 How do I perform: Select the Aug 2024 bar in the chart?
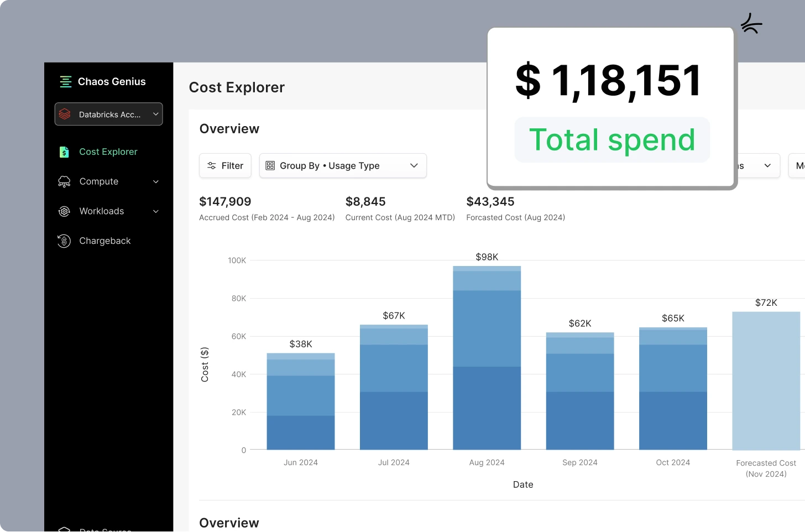[x=487, y=359]
